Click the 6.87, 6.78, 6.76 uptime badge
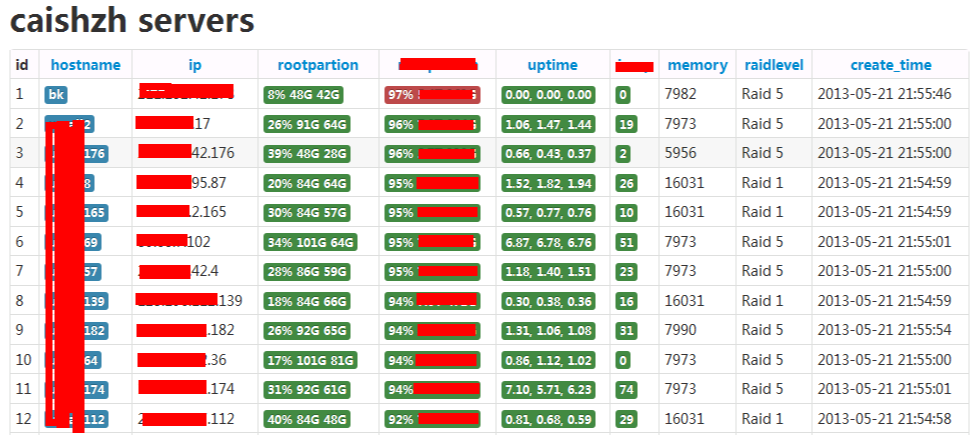 tap(548, 242)
